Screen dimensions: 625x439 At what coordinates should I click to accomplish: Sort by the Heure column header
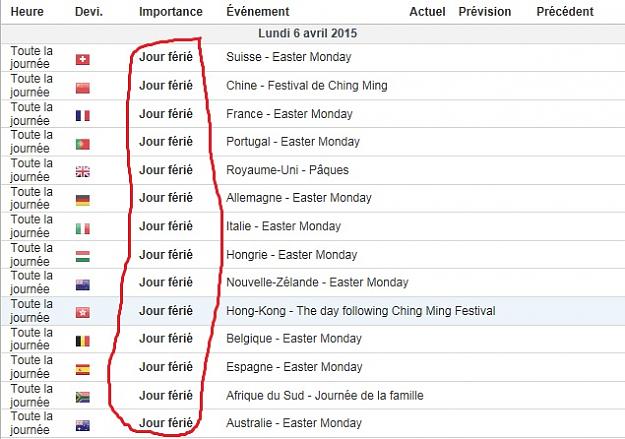tap(27, 12)
